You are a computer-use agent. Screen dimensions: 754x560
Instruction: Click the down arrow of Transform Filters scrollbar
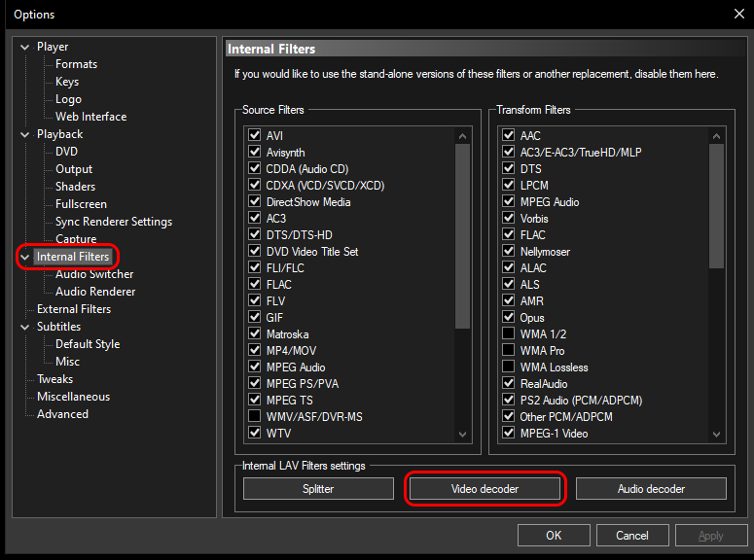(716, 434)
